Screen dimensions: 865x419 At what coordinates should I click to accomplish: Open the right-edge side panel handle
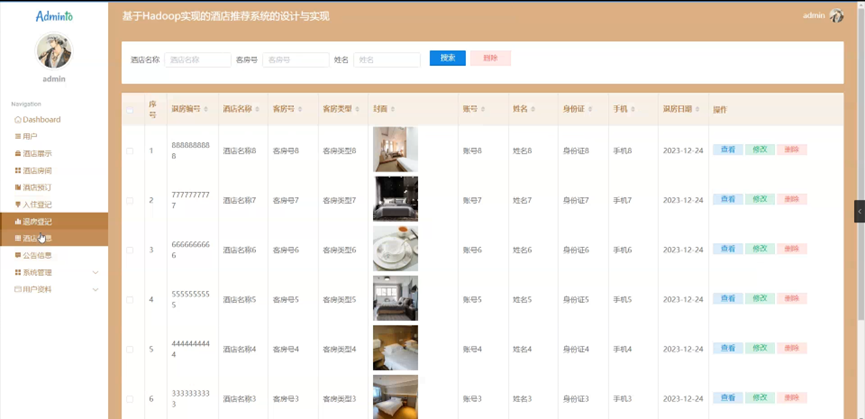tap(859, 211)
